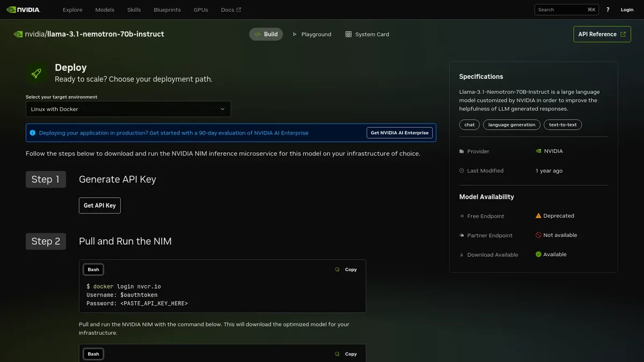The width and height of the screenshot is (644, 362).
Task: Open the API Reference button
Action: [x=602, y=34]
